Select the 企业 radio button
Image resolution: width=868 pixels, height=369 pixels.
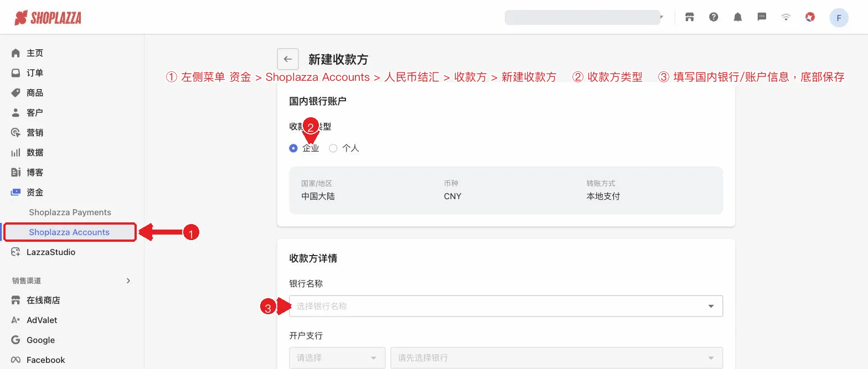293,148
